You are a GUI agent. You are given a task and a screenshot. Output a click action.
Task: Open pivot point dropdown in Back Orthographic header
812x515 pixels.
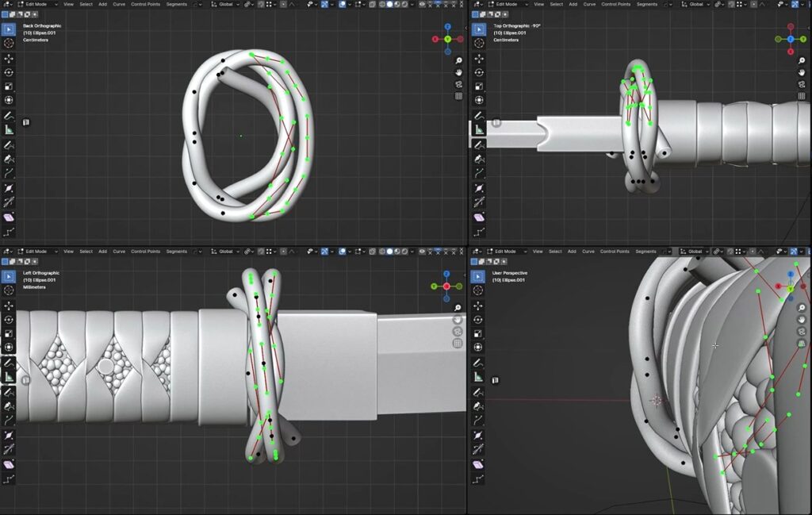coord(249,4)
